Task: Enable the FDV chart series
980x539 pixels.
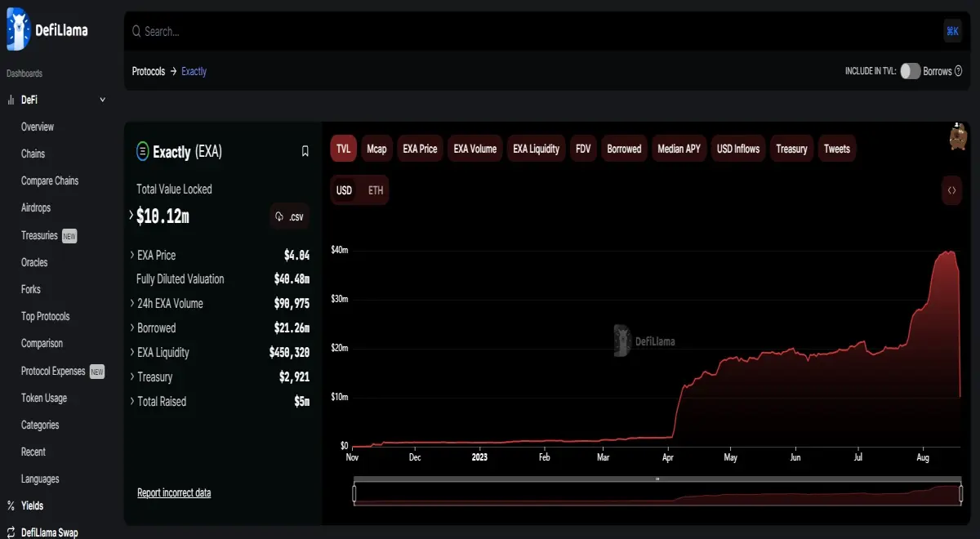Action: pos(583,149)
